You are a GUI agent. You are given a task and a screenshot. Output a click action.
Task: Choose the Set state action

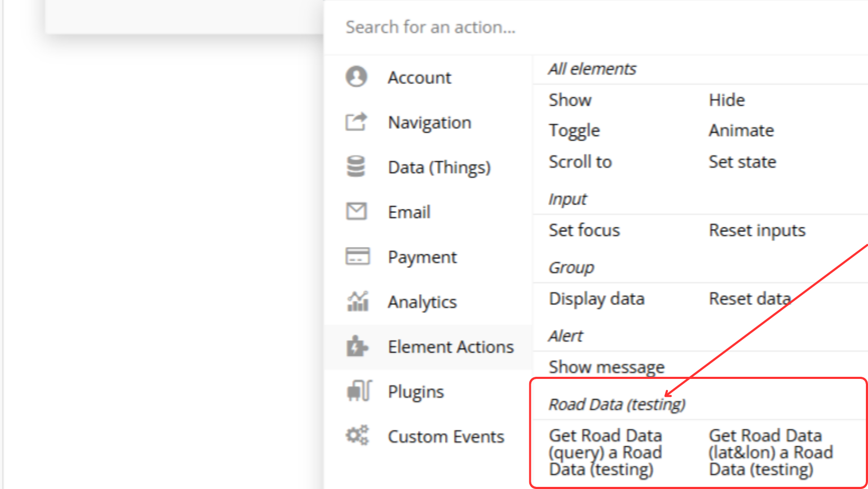[x=742, y=162]
